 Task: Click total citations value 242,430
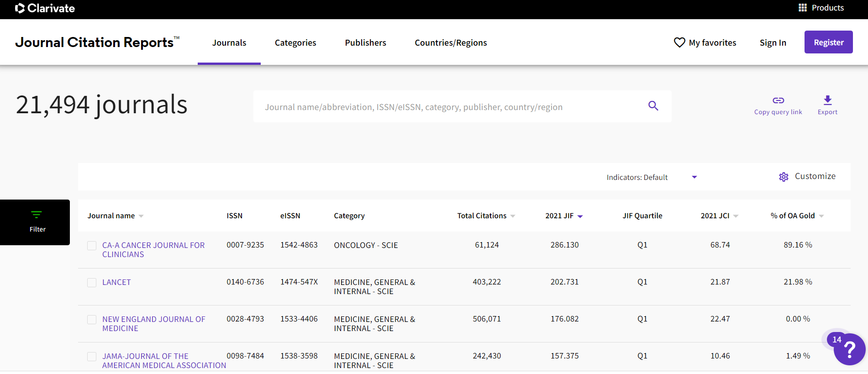487,356
